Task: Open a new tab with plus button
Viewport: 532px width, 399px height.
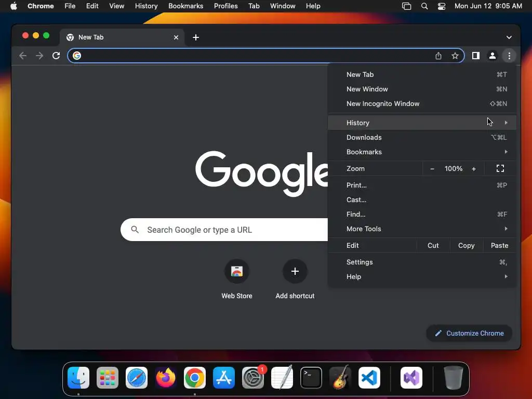Action: click(x=196, y=37)
